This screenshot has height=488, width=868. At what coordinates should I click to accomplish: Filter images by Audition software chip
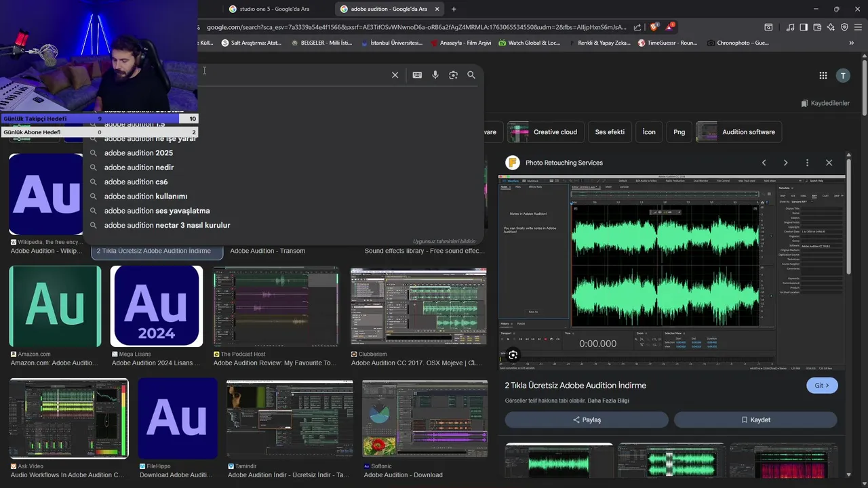[x=739, y=132]
